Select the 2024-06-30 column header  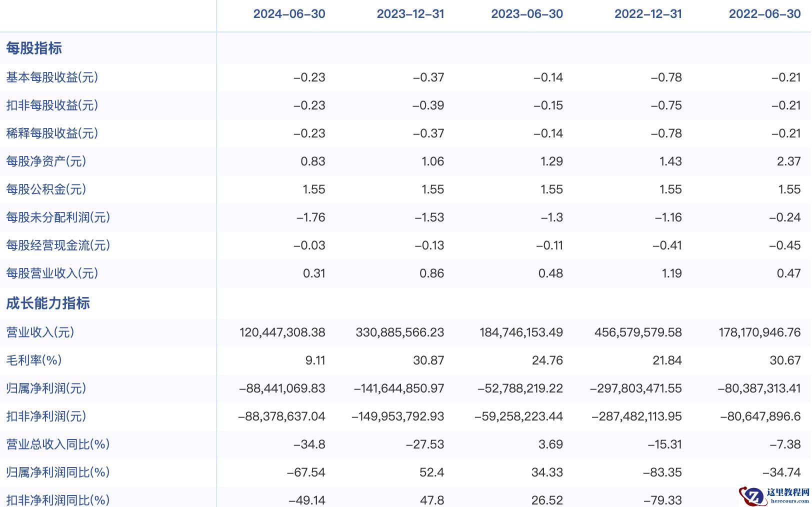tap(289, 14)
